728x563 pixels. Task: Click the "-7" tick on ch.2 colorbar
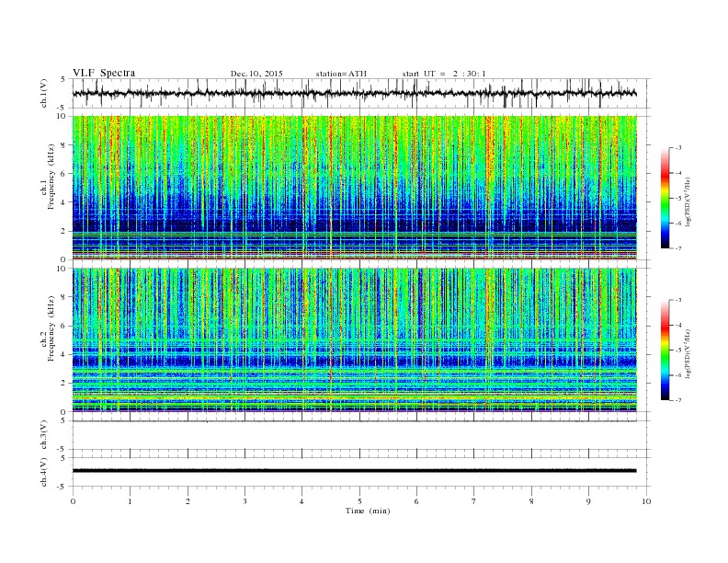677,400
